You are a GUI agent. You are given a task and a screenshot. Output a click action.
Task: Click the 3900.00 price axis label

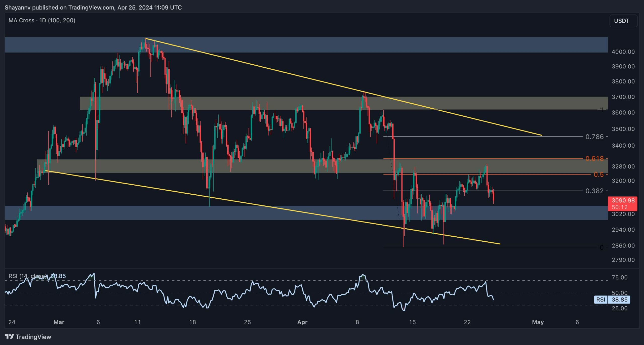pyautogui.click(x=623, y=67)
